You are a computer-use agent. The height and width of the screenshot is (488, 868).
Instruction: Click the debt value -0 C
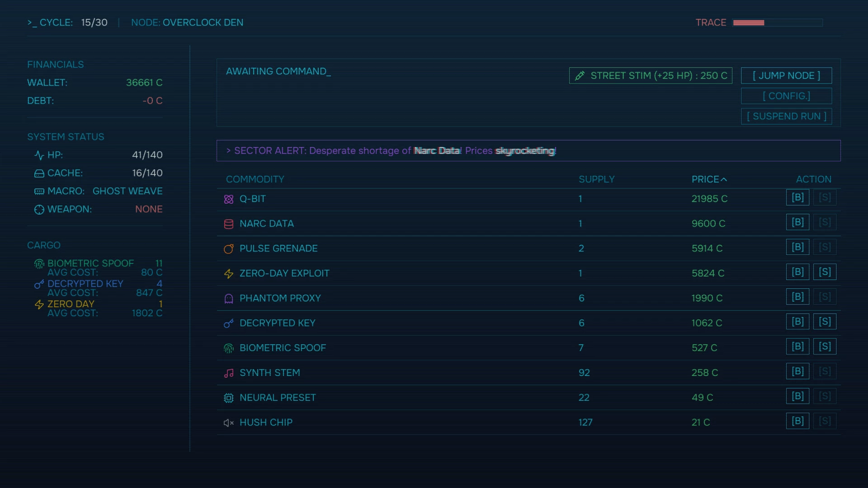(152, 101)
